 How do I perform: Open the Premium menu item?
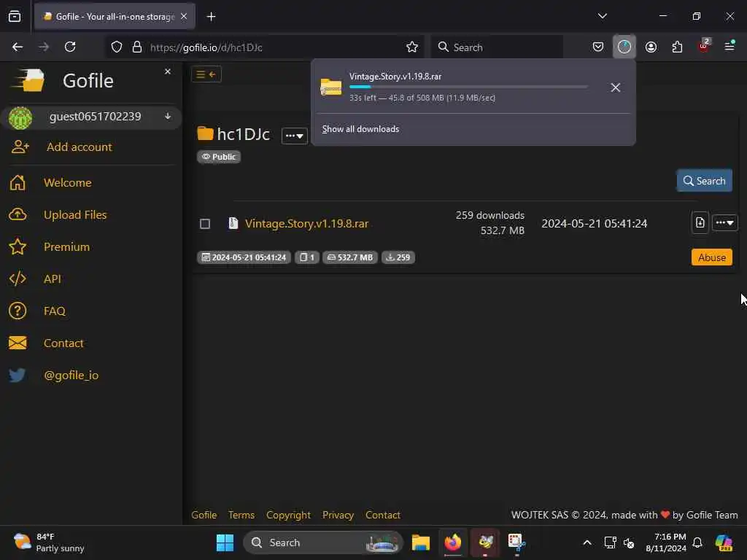[x=66, y=246]
